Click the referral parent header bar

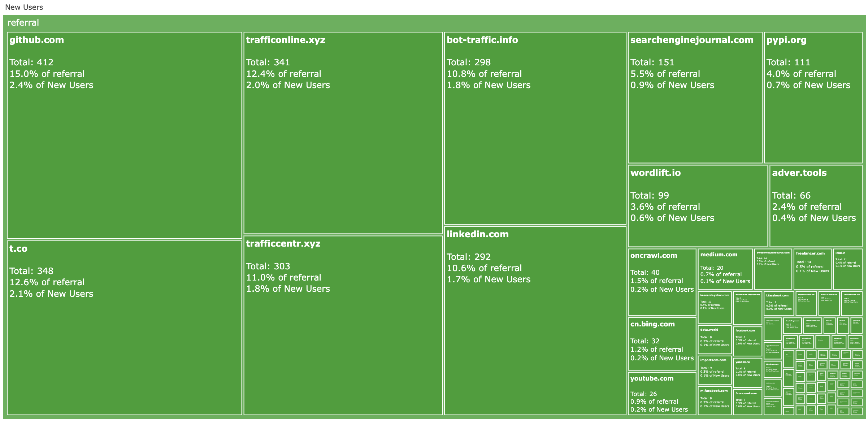click(434, 23)
